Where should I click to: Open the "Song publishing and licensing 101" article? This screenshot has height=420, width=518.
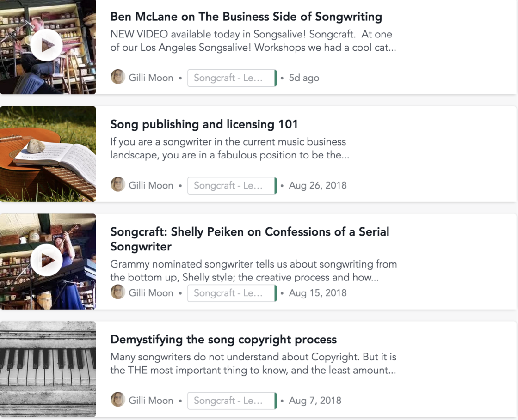(x=204, y=124)
